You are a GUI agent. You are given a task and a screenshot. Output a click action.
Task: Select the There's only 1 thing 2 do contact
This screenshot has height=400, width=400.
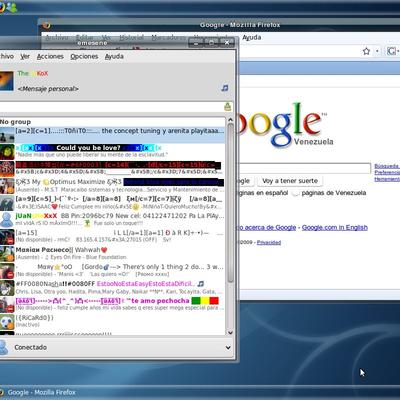112,270
